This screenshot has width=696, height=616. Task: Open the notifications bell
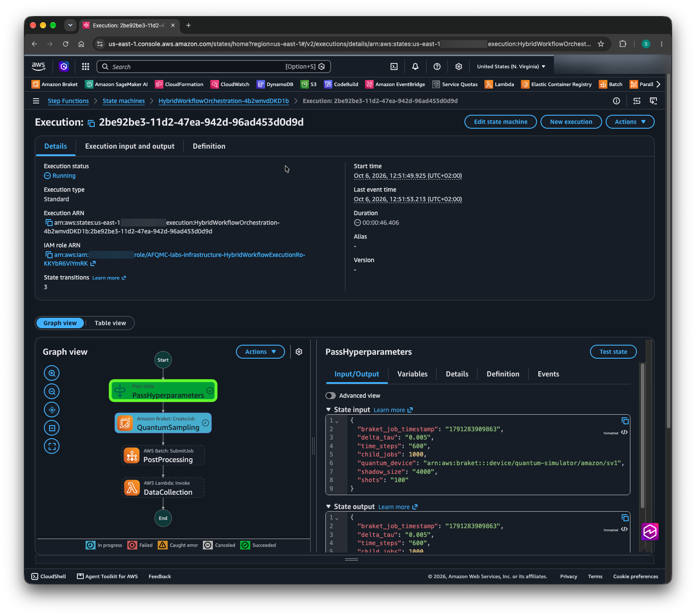point(415,67)
